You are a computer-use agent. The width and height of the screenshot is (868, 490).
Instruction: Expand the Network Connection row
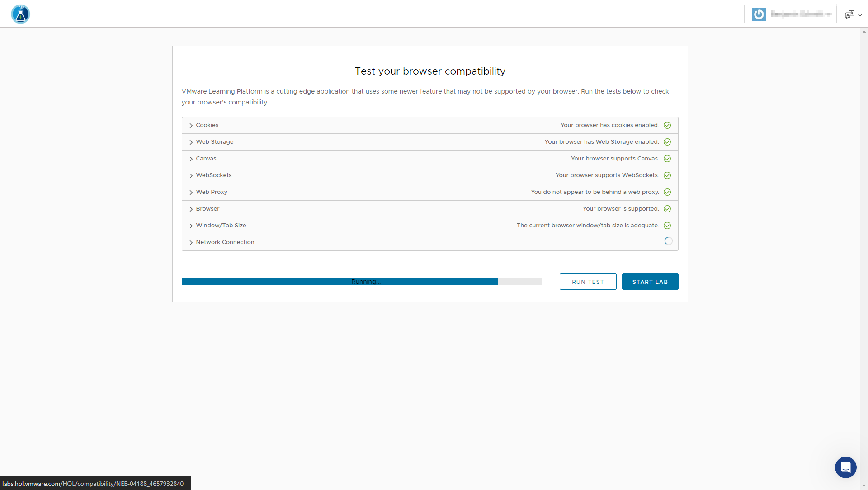[x=191, y=243]
